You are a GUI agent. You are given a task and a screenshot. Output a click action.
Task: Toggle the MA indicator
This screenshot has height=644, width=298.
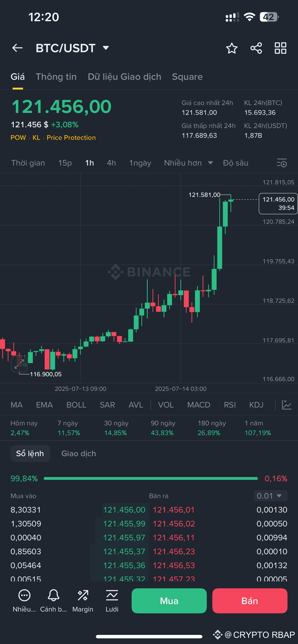(x=17, y=405)
